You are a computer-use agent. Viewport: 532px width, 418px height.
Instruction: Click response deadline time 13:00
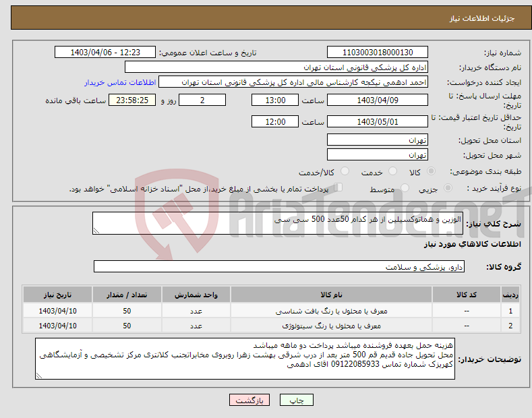click(275, 100)
